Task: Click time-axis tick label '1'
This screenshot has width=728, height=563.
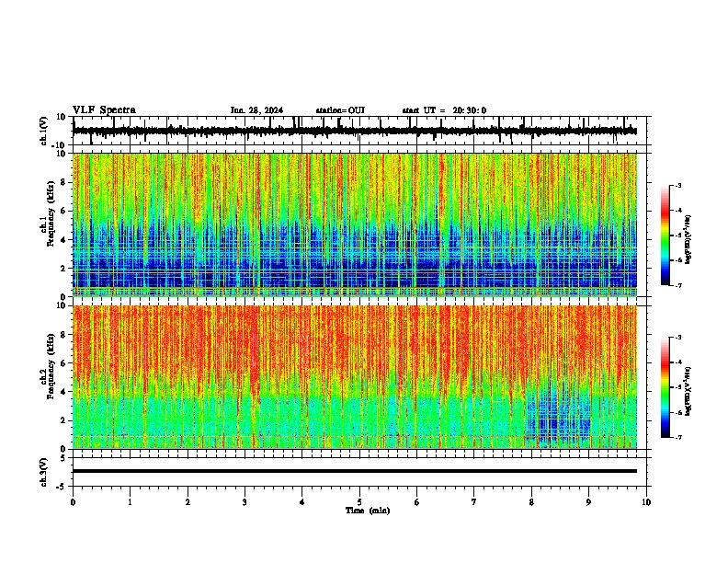Action: [130, 502]
